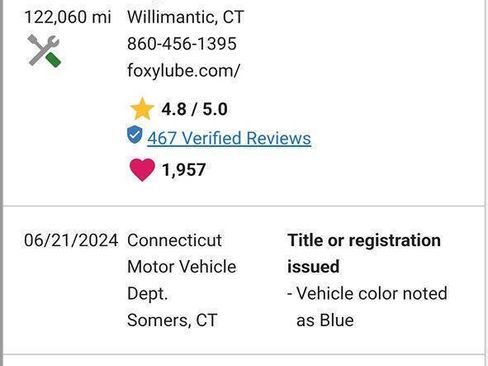Select the 4.8 / 5.0 rating text
The width and height of the screenshot is (488, 366).
[194, 109]
